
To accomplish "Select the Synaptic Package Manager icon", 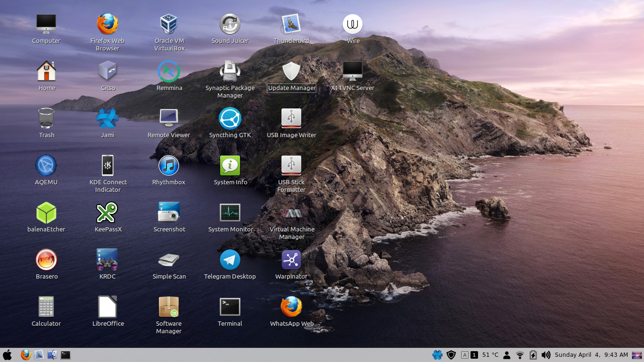I will [230, 72].
